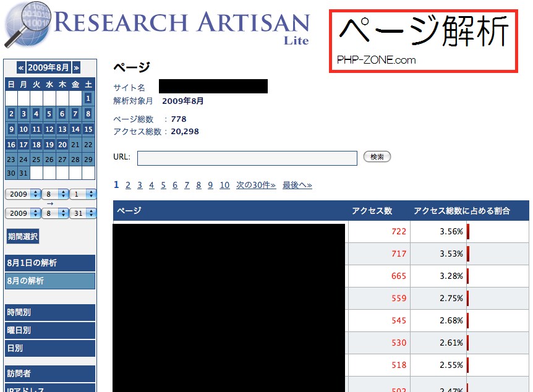Select calendar day 1

(x=88, y=98)
